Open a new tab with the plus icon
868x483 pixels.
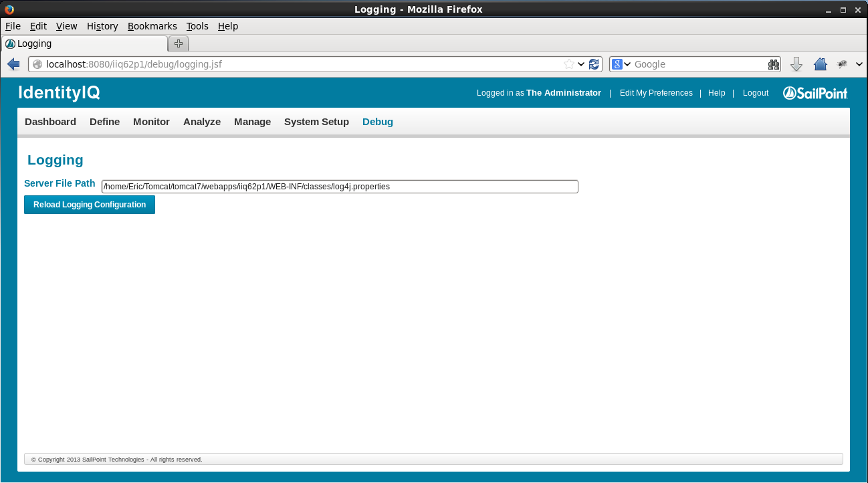pyautogui.click(x=178, y=42)
